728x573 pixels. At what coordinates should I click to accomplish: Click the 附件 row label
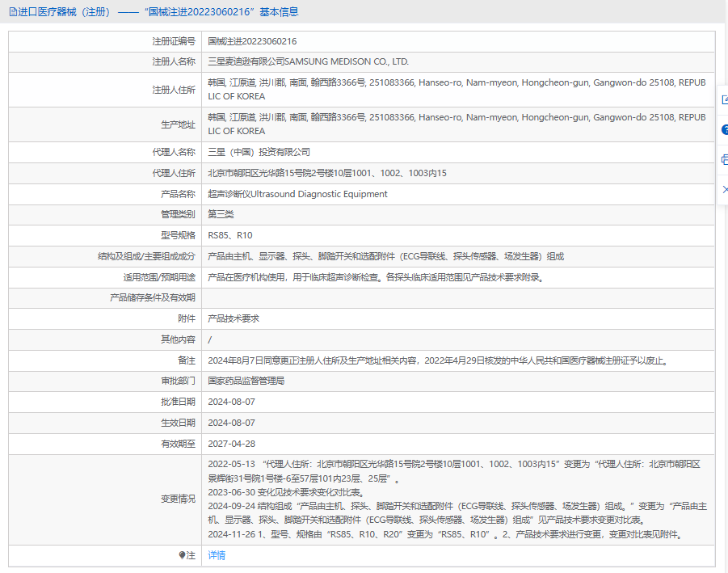tap(187, 318)
